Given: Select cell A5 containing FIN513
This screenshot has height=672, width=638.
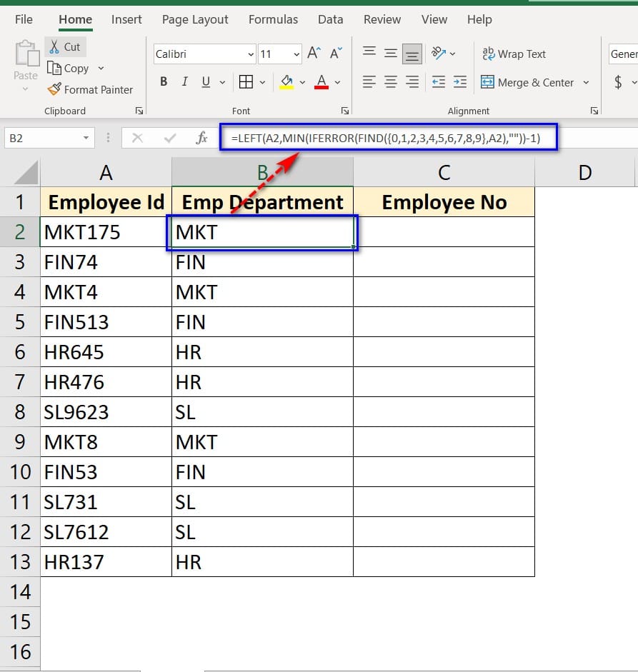Looking at the screenshot, I should [106, 322].
